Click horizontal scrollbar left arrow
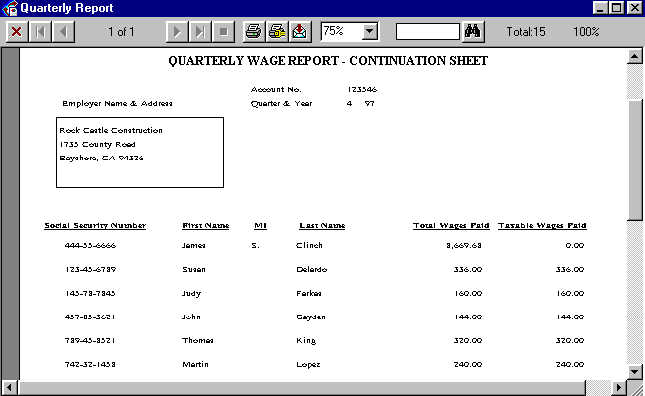The image size is (645, 396). click(x=9, y=388)
